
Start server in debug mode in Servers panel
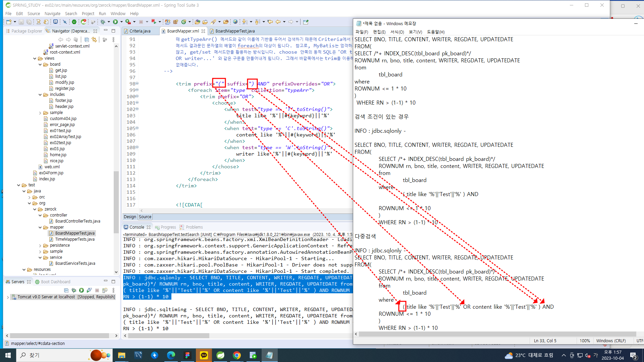click(x=74, y=290)
